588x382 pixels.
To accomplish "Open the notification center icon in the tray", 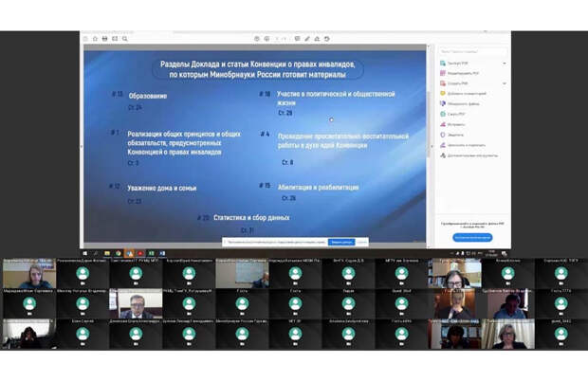I will [x=505, y=254].
